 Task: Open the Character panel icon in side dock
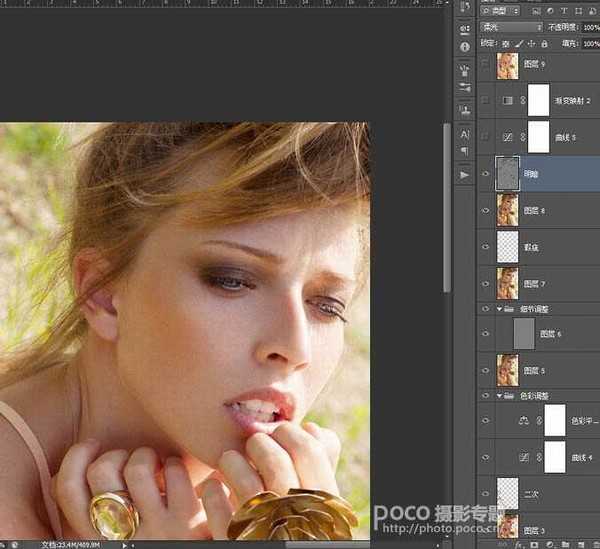click(x=464, y=134)
